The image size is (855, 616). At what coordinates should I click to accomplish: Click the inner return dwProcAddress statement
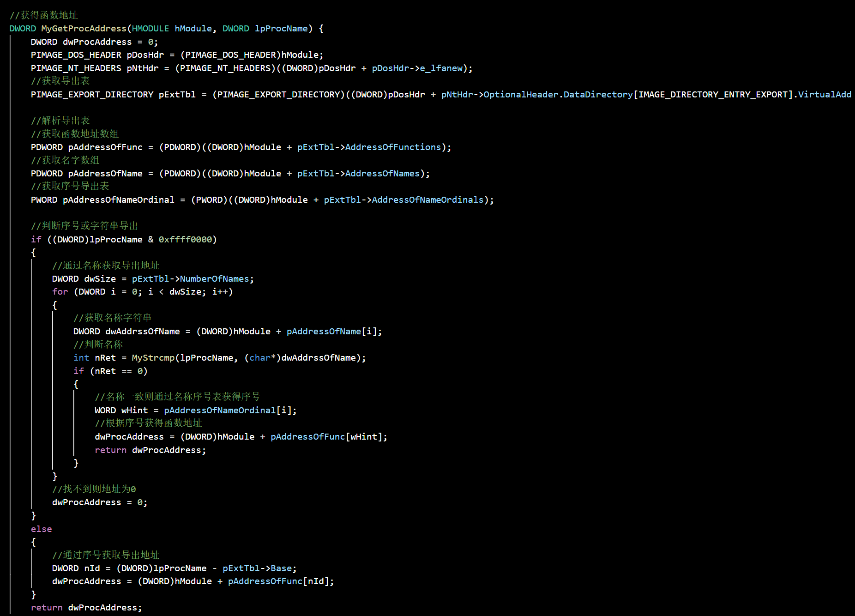150,450
